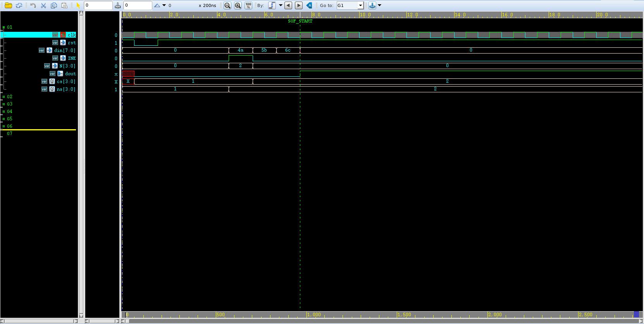644x324 pixels.
Task: Click the register icon next to ns[3:0]
Action: pos(52,89)
